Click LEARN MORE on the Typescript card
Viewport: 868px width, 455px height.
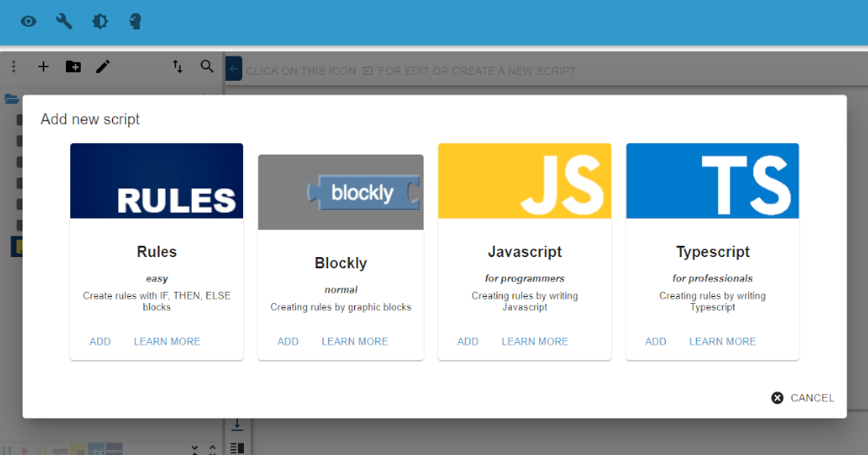(722, 341)
